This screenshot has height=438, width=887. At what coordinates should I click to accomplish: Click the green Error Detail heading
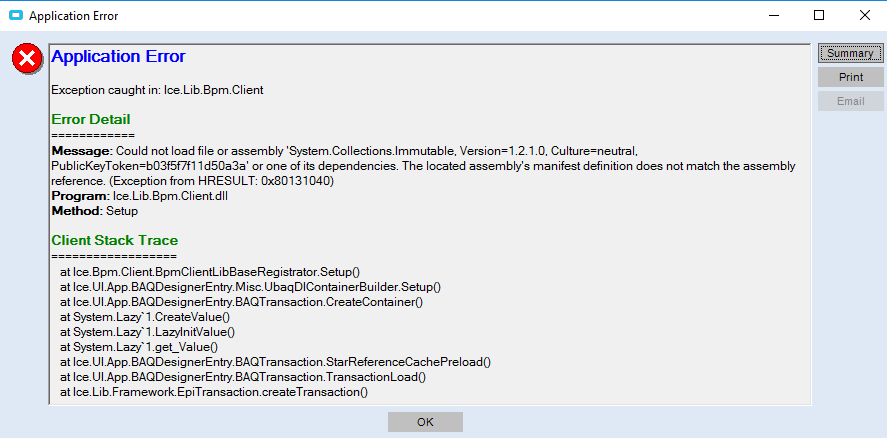click(x=91, y=120)
